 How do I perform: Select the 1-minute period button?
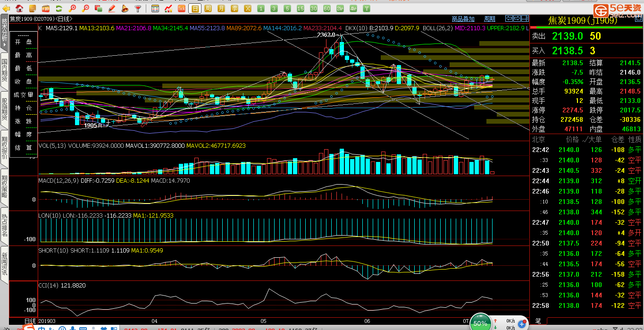click(261, 8)
